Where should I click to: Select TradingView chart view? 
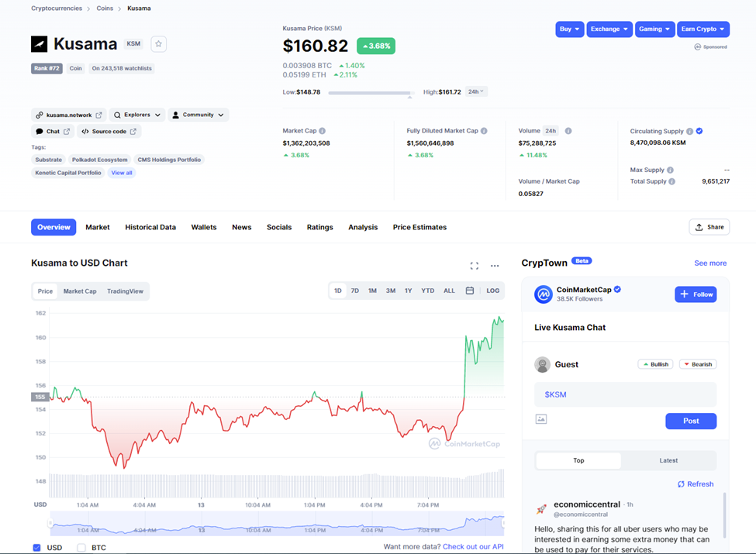point(125,291)
